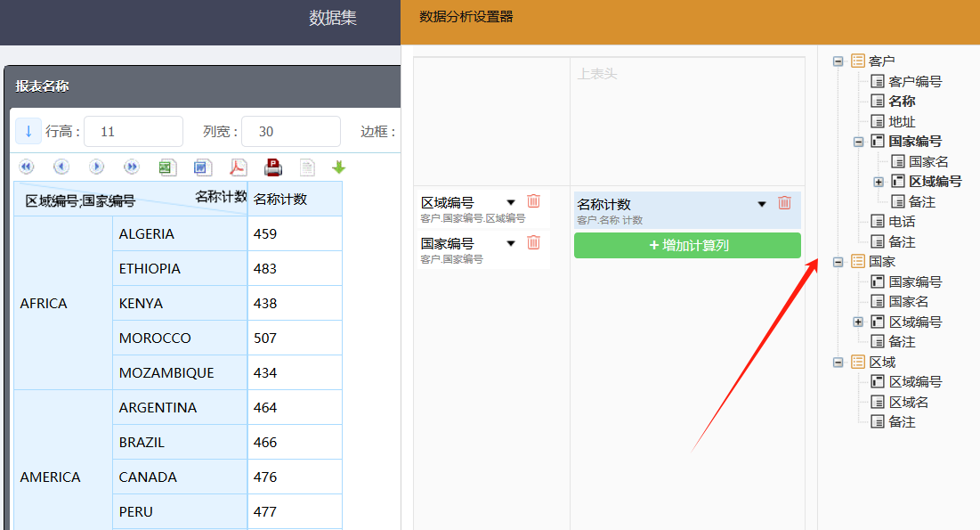Screen dimensions: 980x530
Task: Select 区域名 in the 区域 tree
Action: [x=909, y=402]
